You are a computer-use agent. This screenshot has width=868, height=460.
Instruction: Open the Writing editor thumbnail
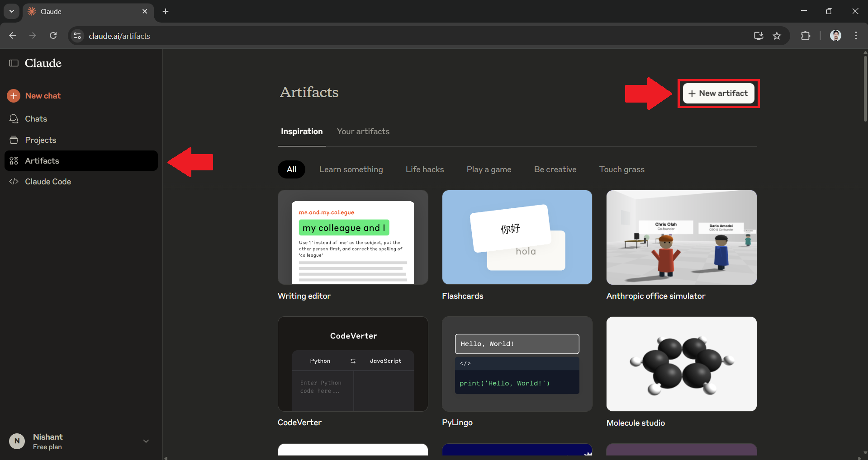click(x=353, y=237)
